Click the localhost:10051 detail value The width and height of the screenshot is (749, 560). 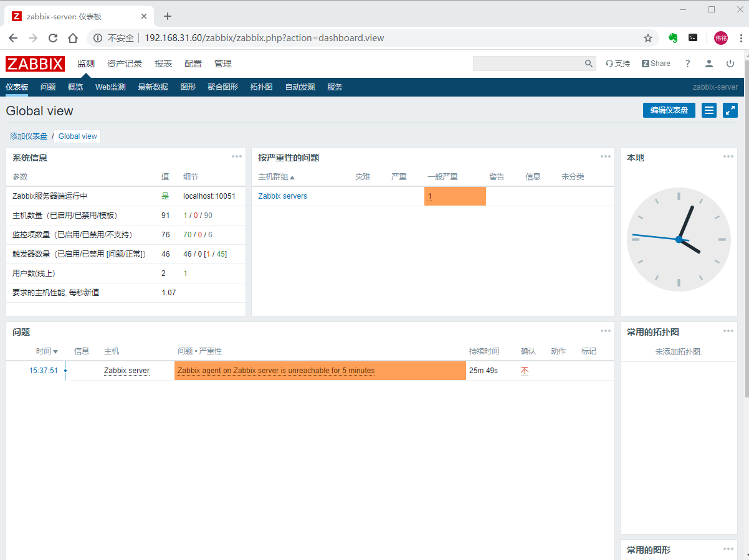tap(209, 196)
